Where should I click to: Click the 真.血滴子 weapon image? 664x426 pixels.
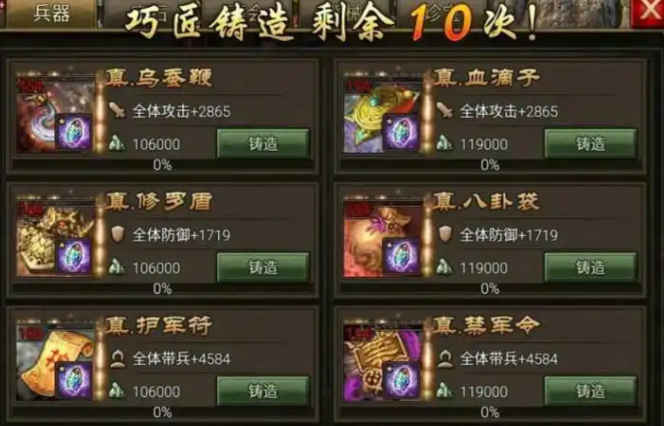click(x=383, y=115)
